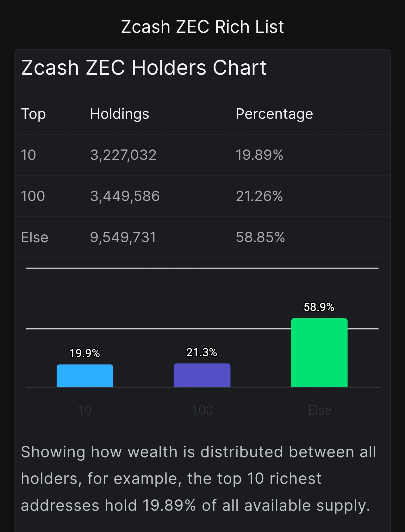The width and height of the screenshot is (405, 532).
Task: Click the 9,549,731 holdings cell
Action: click(123, 237)
